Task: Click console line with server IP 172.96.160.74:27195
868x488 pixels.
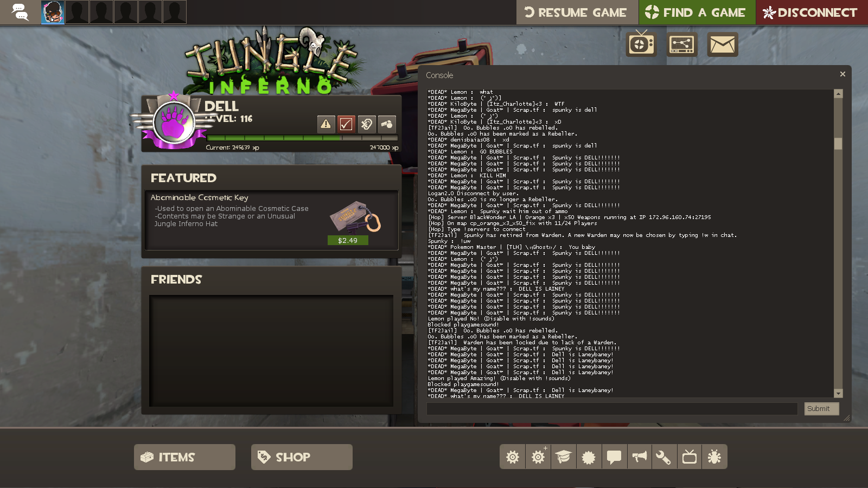Action: point(569,217)
